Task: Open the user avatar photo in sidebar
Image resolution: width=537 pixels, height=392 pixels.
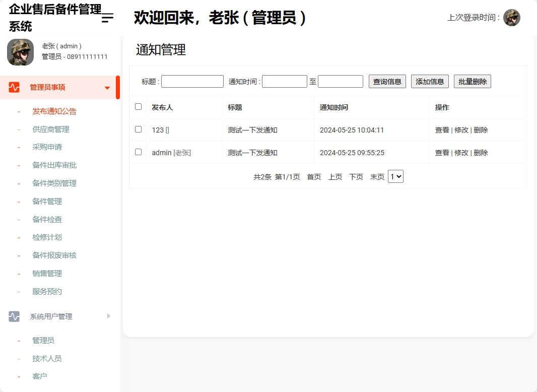Action: click(20, 52)
